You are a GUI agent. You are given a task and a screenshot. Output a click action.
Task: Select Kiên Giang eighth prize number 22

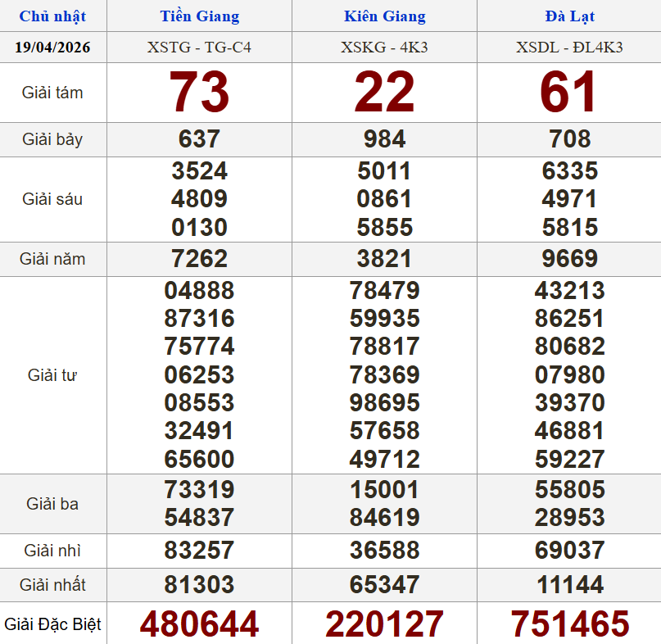pyautogui.click(x=384, y=93)
